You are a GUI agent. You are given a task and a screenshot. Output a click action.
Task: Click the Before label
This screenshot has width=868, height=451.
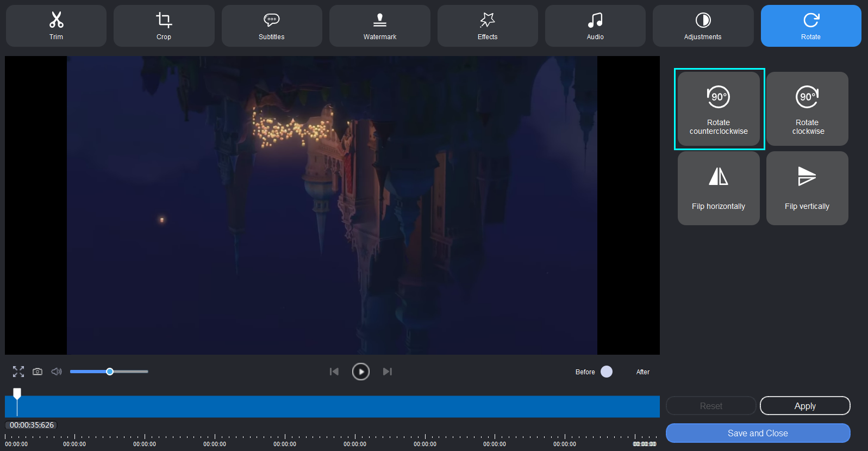click(x=585, y=372)
